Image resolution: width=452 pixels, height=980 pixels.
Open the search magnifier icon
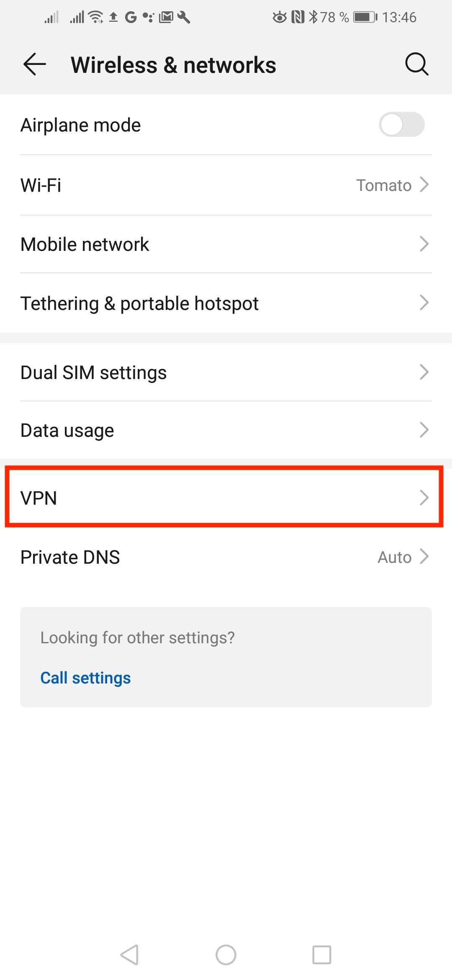416,64
